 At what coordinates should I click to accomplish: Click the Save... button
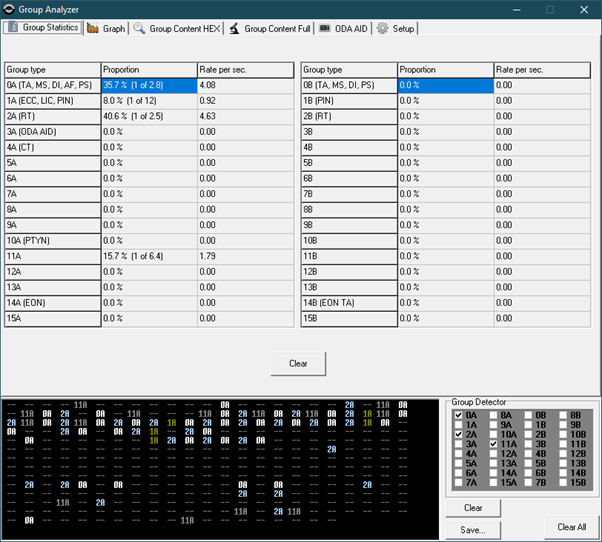click(x=473, y=530)
